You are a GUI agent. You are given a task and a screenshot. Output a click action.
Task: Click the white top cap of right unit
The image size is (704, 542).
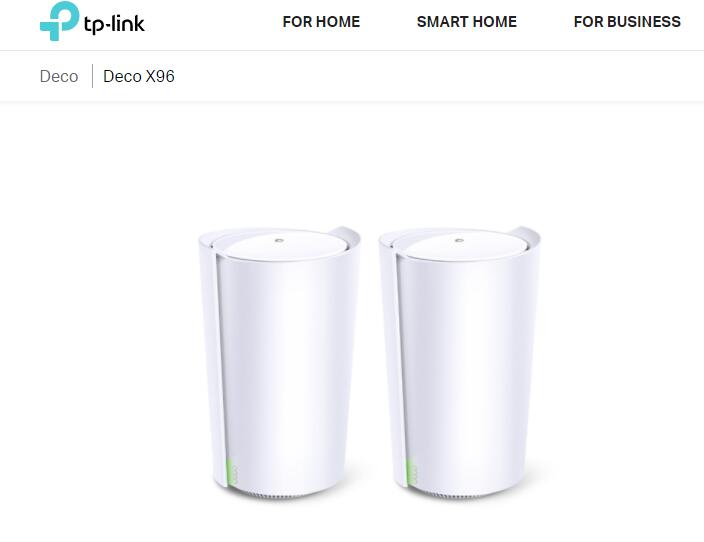pyautogui.click(x=460, y=246)
